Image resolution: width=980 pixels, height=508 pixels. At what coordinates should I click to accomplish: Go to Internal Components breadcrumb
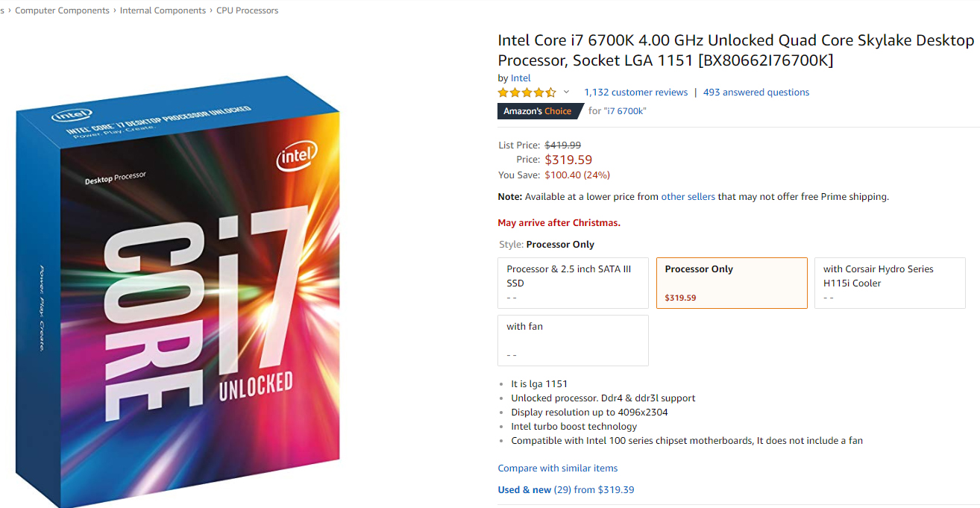coord(163,10)
